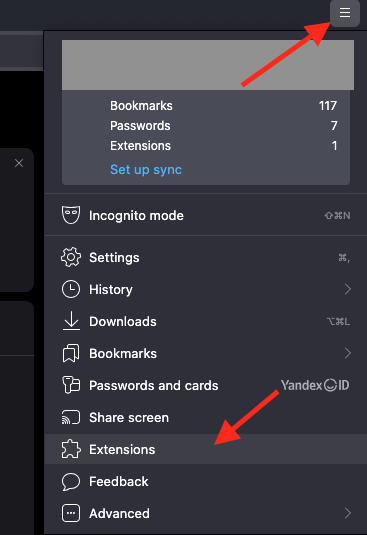
Task: Click the Extensions puzzle piece icon
Action: pyautogui.click(x=71, y=449)
